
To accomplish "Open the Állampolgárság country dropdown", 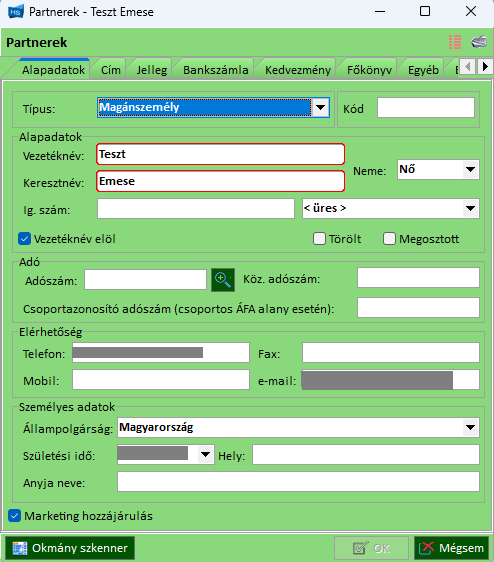I will pos(470,427).
